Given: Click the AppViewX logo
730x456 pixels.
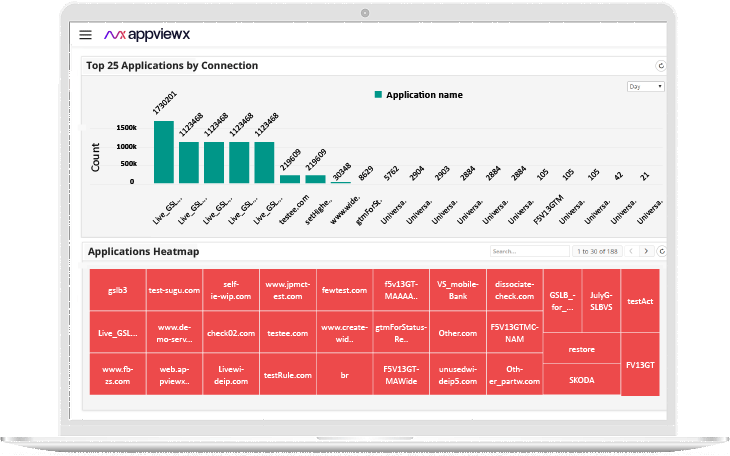Looking at the screenshot, I should pos(147,34).
